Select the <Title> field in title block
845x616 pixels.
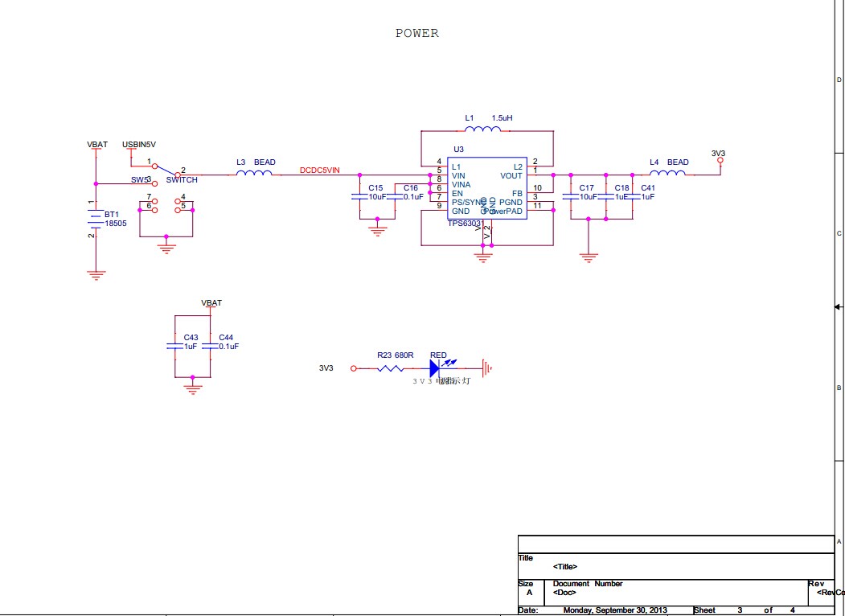(x=565, y=567)
